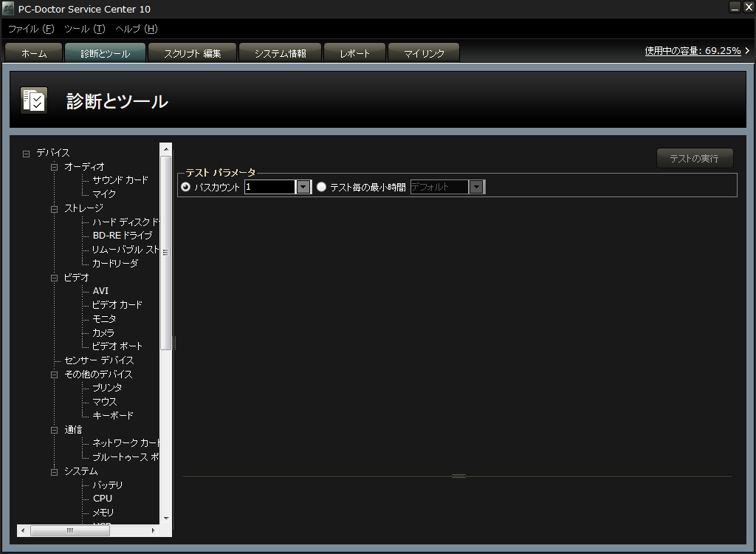Viewport: 756px width, 554px height.
Task: Open the デフォルト time dropdown arrow
Action: 476,187
